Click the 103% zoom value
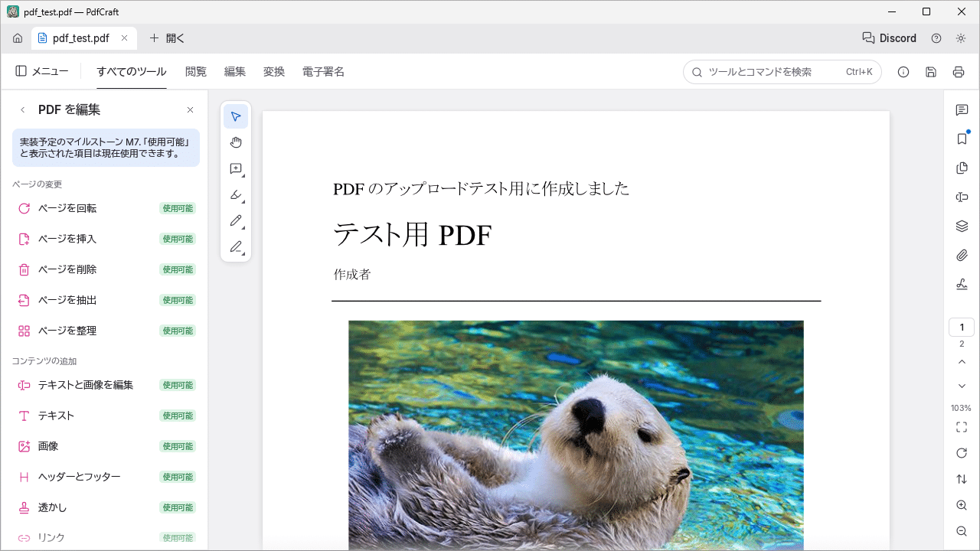This screenshot has height=551, width=980. point(962,408)
